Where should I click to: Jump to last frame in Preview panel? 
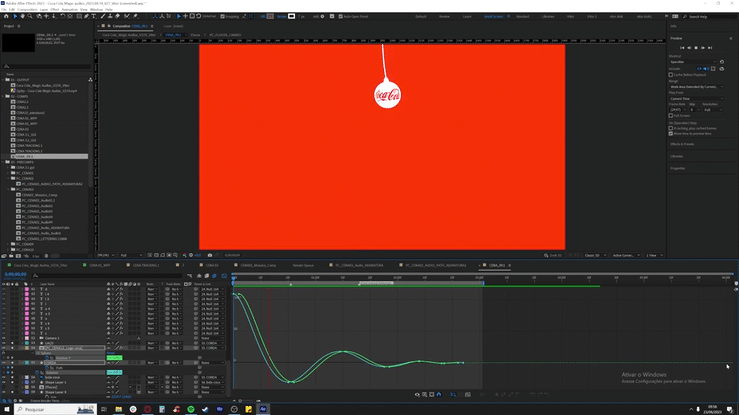click(x=710, y=48)
